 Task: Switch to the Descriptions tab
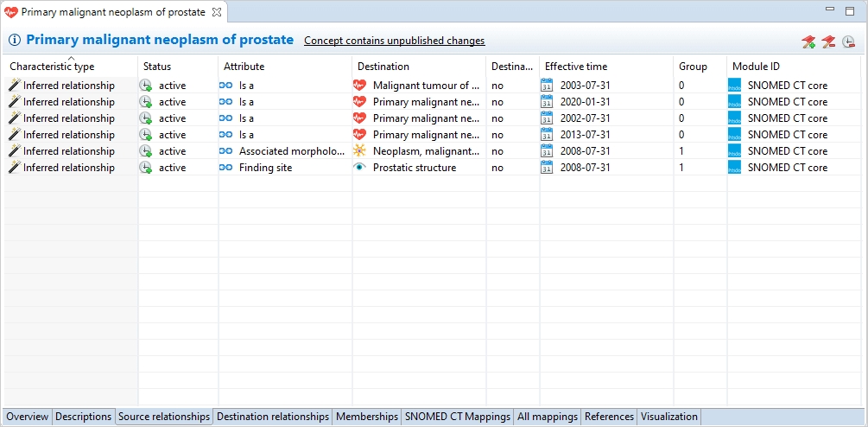84,417
